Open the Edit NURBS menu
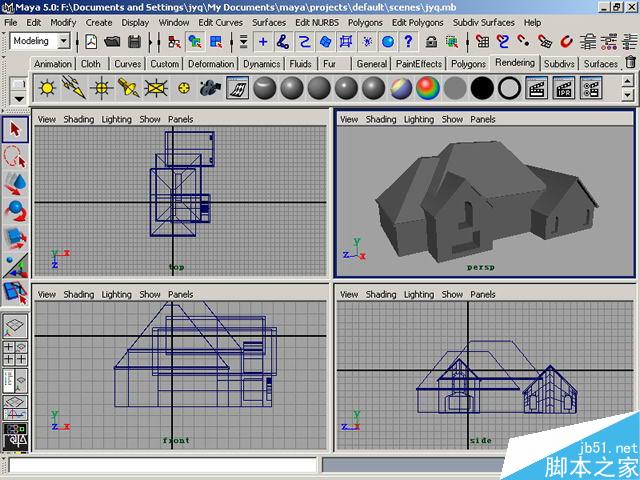This screenshot has height=480, width=640. click(x=317, y=22)
